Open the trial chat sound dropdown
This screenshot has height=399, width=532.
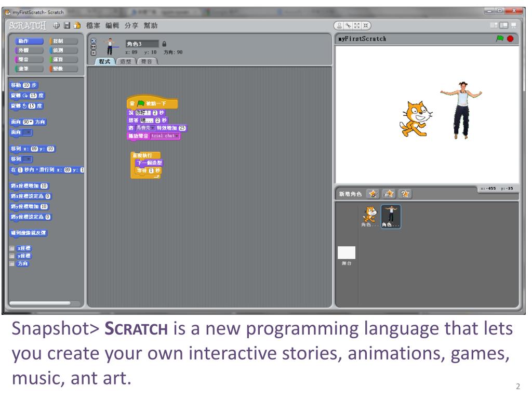[x=165, y=136]
